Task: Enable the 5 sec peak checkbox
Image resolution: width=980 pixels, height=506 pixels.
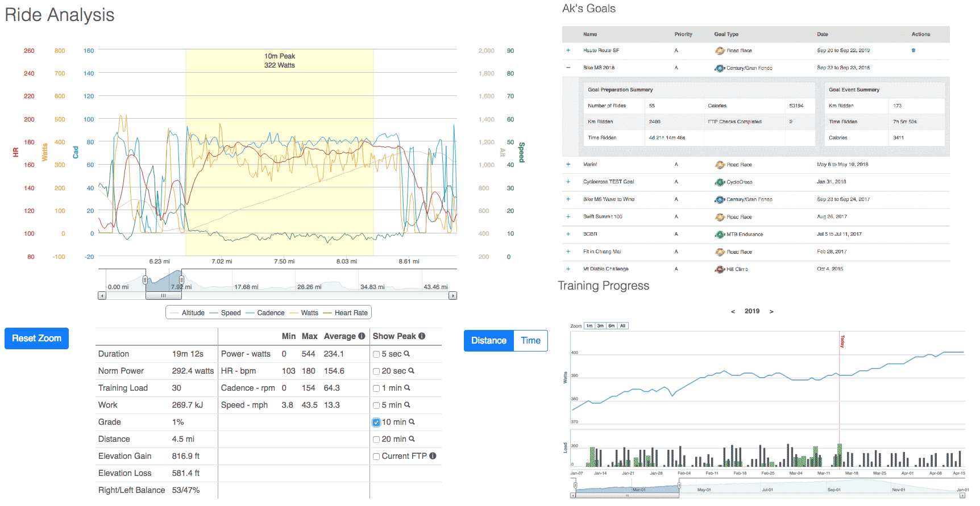Action: coord(376,354)
